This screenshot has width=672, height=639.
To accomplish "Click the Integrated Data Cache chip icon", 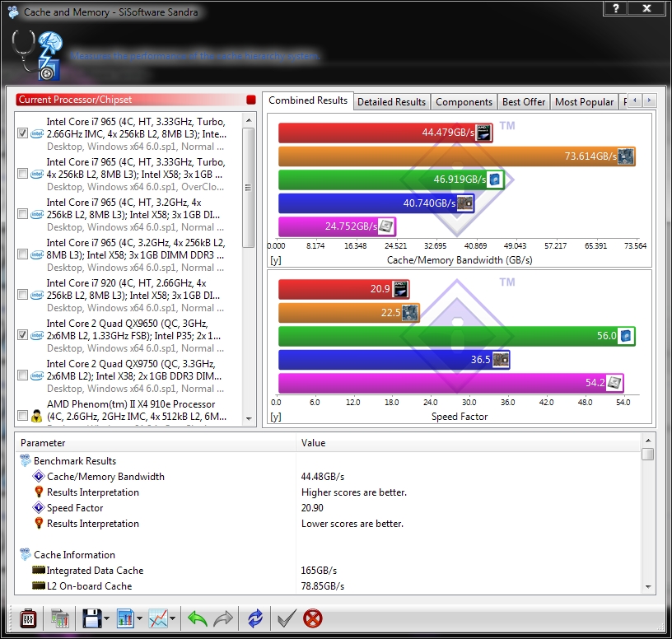I will (x=39, y=570).
